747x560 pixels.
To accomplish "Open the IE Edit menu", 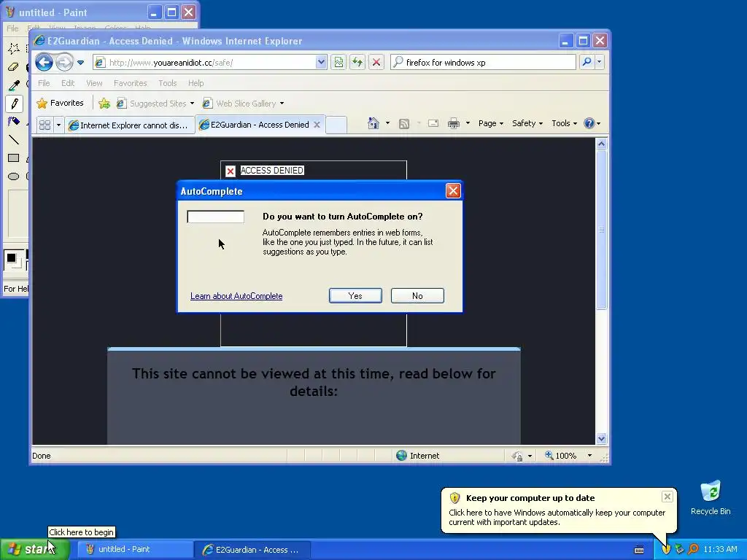I will coord(68,83).
